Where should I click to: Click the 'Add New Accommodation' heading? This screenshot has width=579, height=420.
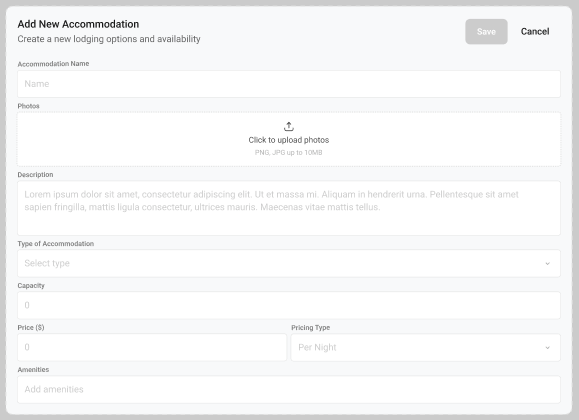(x=78, y=24)
